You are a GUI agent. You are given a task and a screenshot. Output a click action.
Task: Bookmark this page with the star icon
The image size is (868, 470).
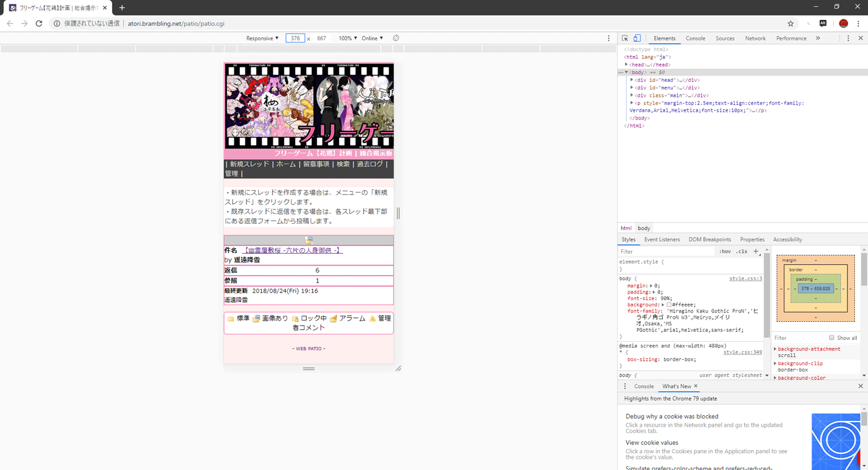click(x=790, y=24)
